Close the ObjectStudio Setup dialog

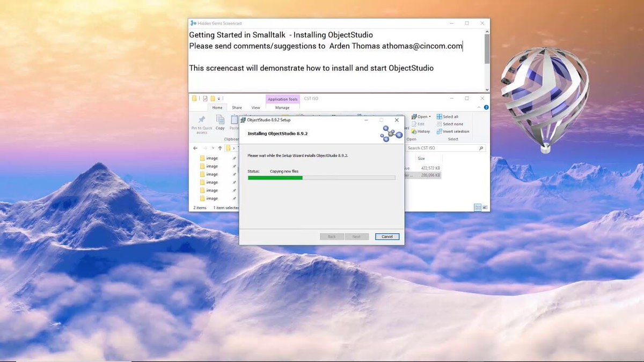click(397, 120)
